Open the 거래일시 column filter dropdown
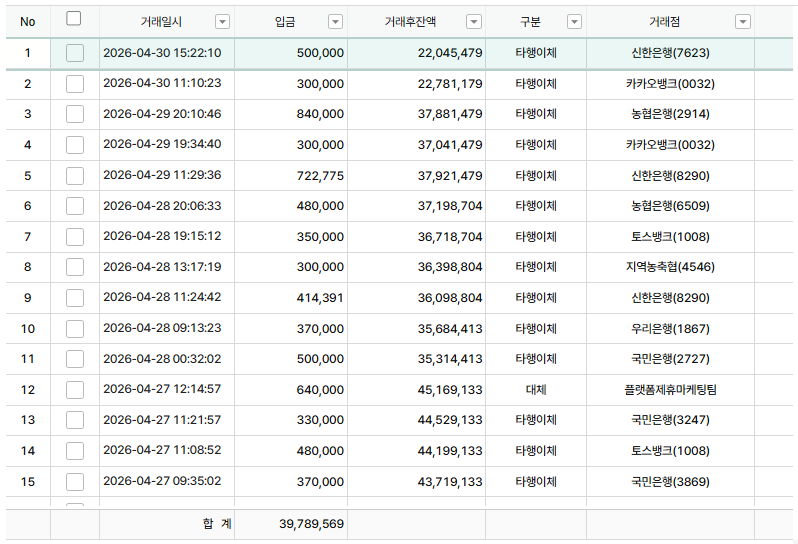Image resolution: width=798 pixels, height=544 pixels. [222, 22]
